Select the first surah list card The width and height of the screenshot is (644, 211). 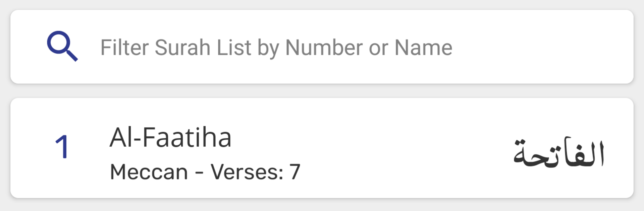tap(322, 148)
